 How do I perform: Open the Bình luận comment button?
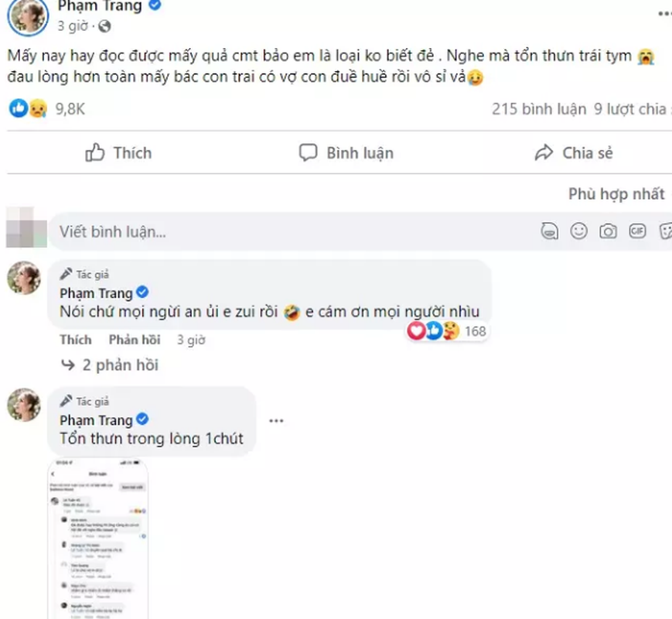[346, 152]
